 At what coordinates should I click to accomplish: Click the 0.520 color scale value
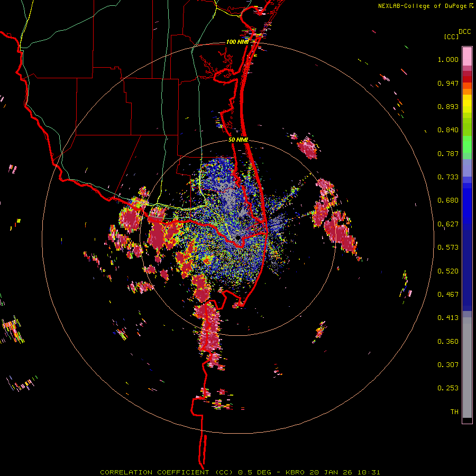(448, 271)
